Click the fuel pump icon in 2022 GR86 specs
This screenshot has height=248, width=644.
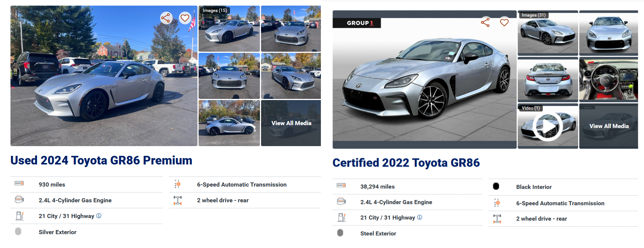[x=342, y=217]
